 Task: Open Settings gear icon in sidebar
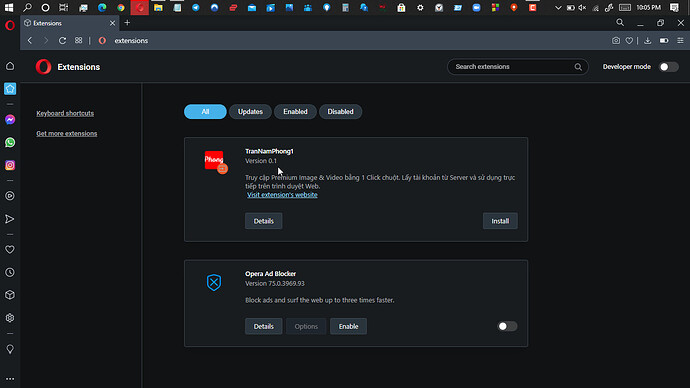tap(10, 318)
